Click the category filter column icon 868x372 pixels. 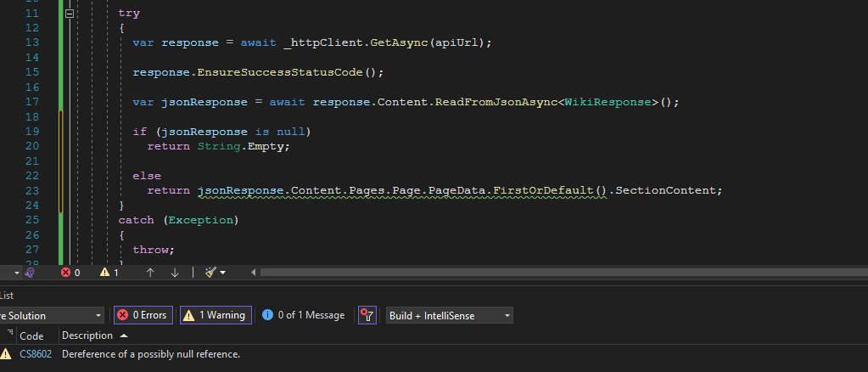10,333
